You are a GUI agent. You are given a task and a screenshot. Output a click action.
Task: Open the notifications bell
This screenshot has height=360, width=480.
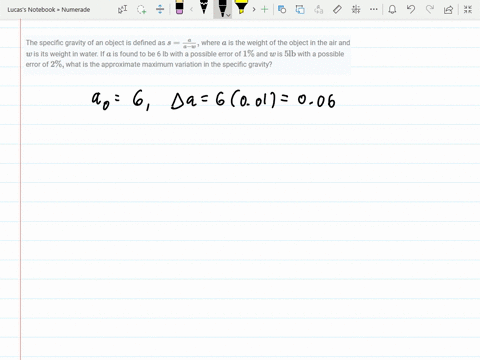[392, 9]
